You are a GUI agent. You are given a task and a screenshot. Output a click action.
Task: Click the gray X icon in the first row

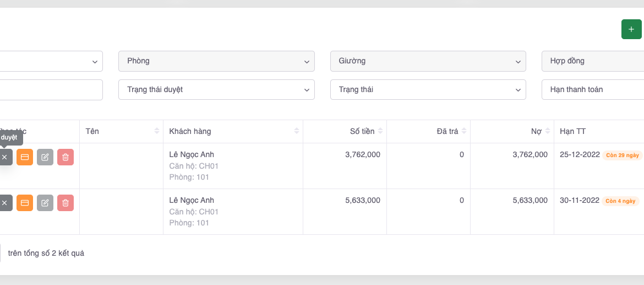[x=4, y=157]
